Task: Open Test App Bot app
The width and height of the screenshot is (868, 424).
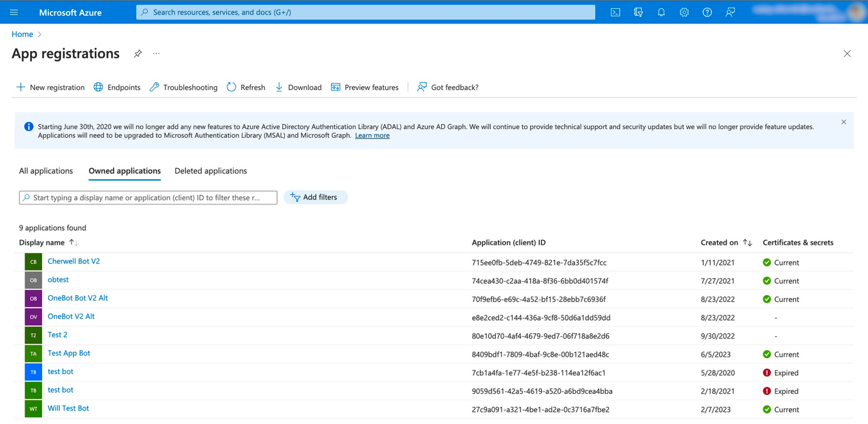Action: pos(69,353)
